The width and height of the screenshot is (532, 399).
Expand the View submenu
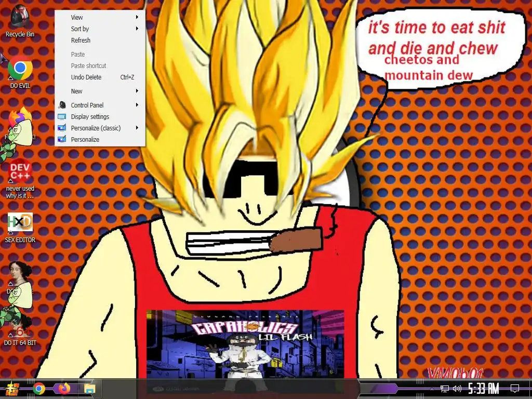point(100,17)
